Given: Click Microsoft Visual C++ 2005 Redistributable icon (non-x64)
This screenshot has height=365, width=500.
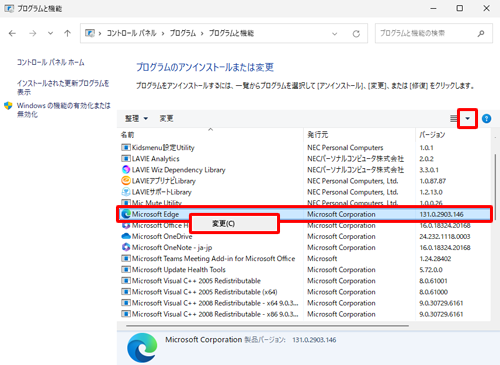Looking at the screenshot, I should tap(126, 281).
